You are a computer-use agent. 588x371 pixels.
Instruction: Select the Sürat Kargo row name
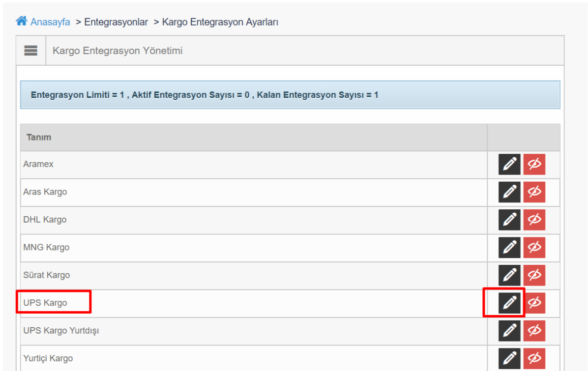[47, 275]
